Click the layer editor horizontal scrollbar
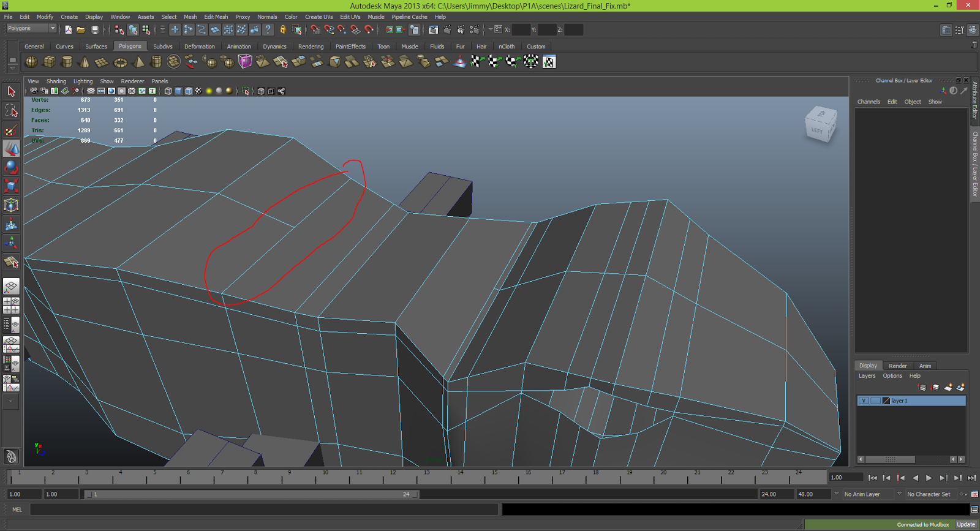 (890, 459)
